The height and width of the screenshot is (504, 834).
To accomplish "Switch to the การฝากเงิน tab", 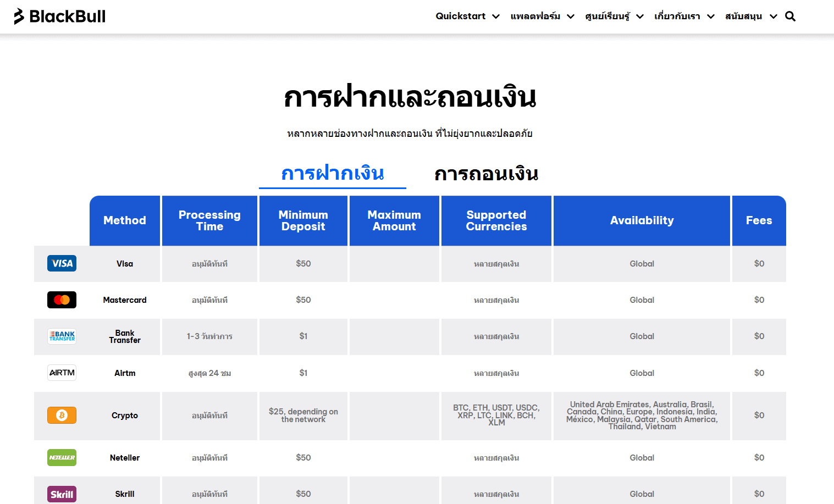I will tap(333, 173).
